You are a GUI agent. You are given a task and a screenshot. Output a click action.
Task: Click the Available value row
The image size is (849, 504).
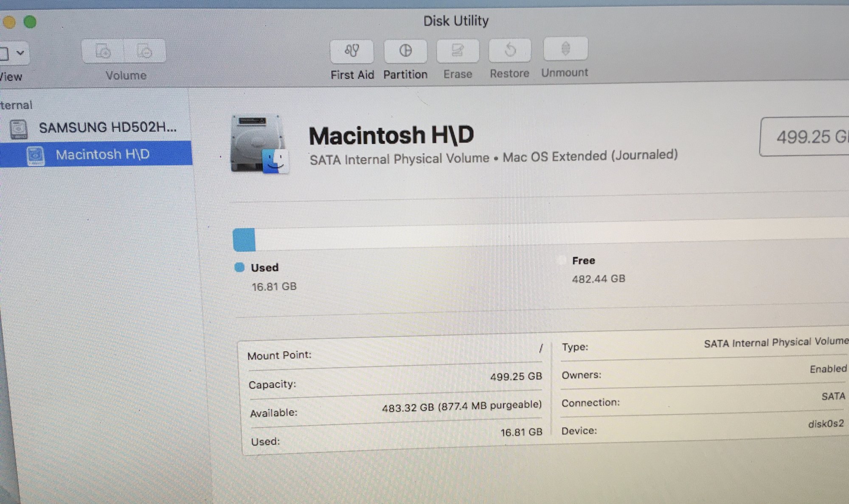tap(461, 406)
